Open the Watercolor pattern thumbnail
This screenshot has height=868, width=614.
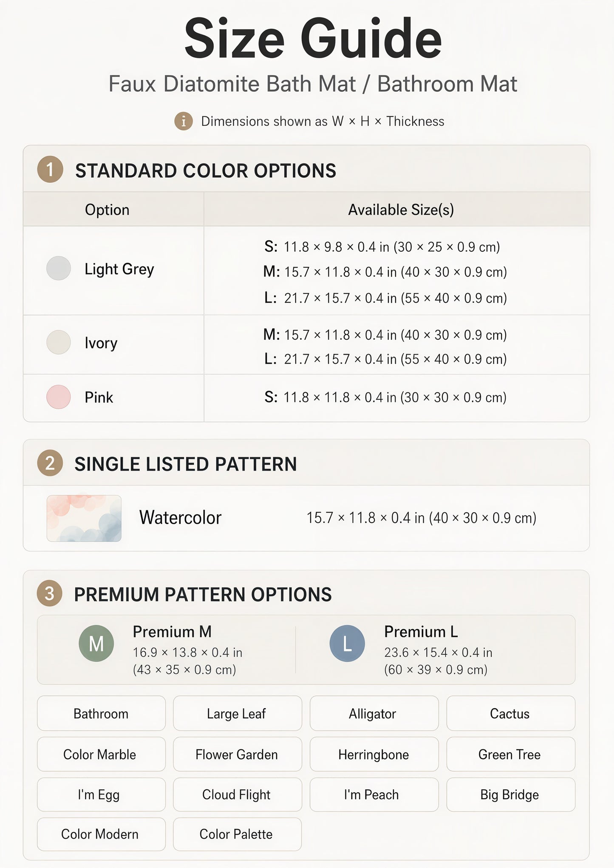click(x=84, y=518)
